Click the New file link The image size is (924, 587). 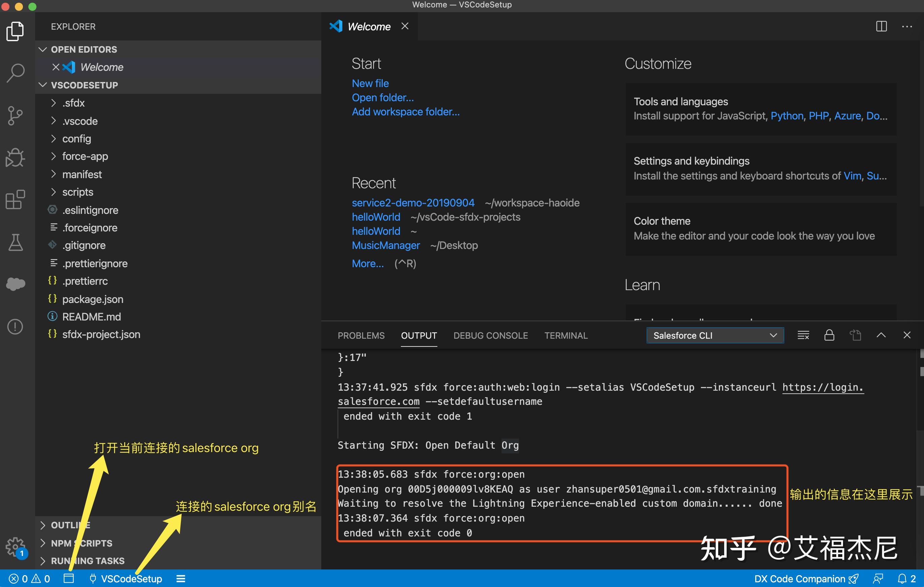[x=370, y=83]
